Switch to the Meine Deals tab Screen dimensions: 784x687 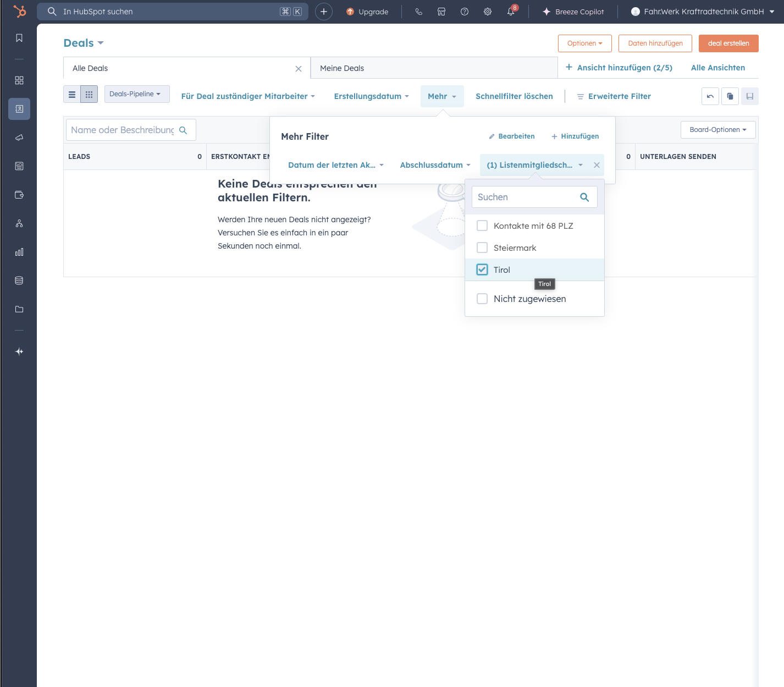click(x=342, y=68)
